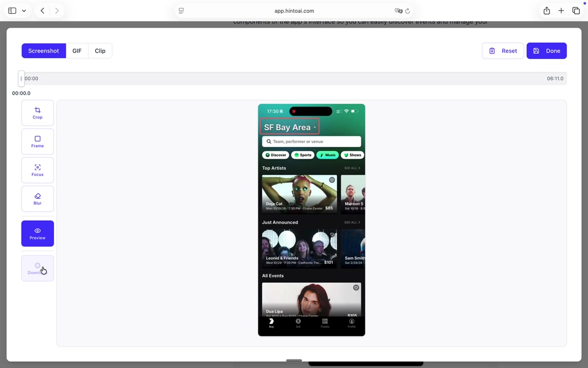Image resolution: width=588 pixels, height=368 pixels.
Task: Select the Crop tool
Action: point(37,113)
